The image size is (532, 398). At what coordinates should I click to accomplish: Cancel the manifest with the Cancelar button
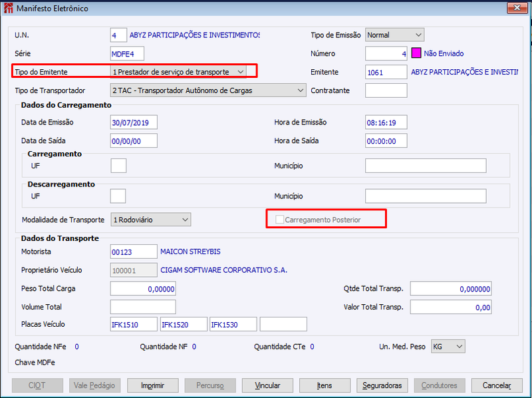click(497, 385)
